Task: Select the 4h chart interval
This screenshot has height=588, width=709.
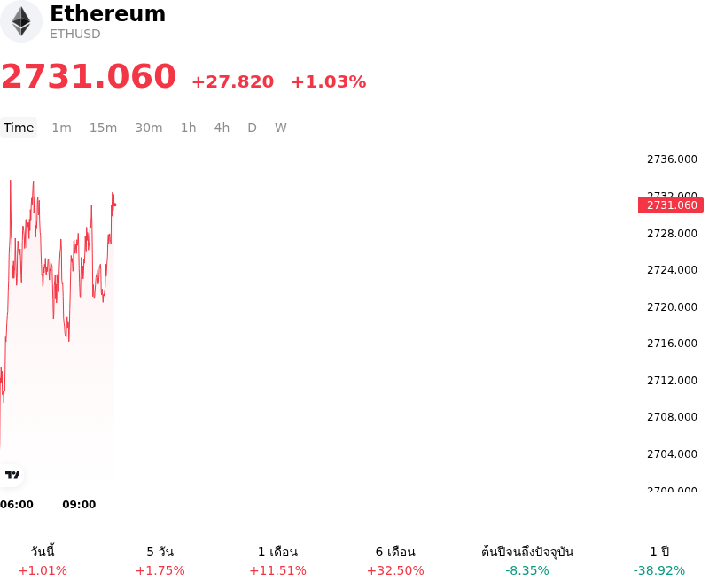Action: coord(222,128)
